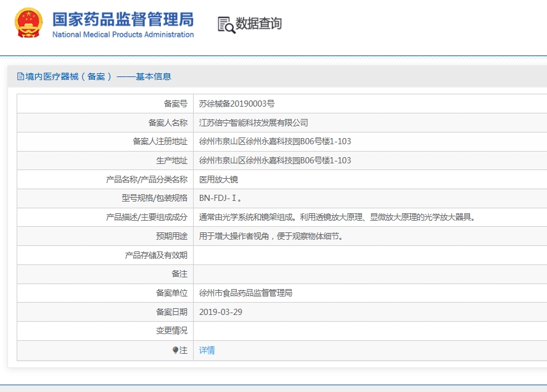Click the filing number 苏徐械备20190003号
This screenshot has height=392, width=547.
click(237, 104)
